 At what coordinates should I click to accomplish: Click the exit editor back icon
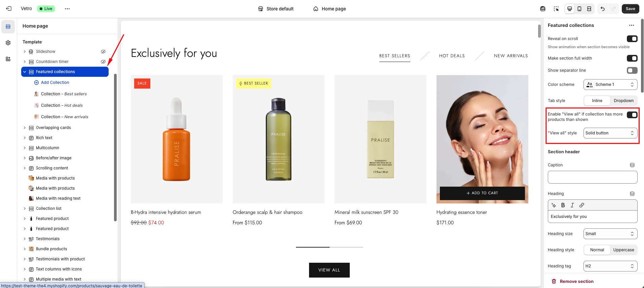tap(9, 9)
